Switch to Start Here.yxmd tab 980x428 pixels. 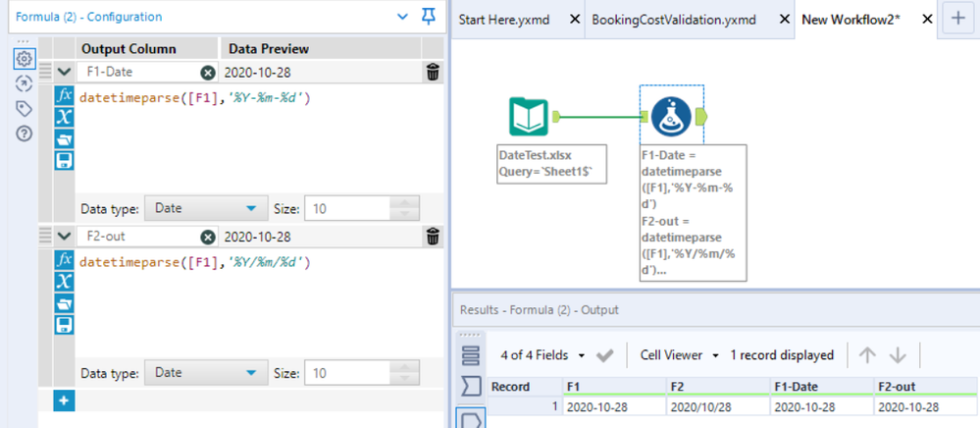click(x=504, y=20)
